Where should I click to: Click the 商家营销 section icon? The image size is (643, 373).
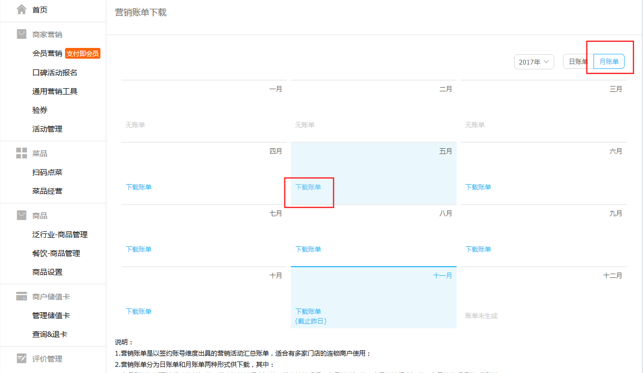click(x=21, y=34)
